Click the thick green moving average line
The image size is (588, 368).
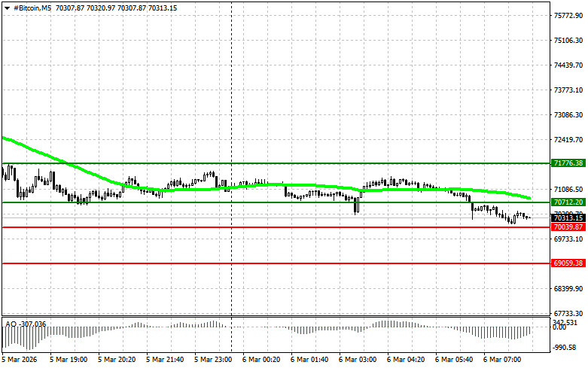tap(301, 184)
